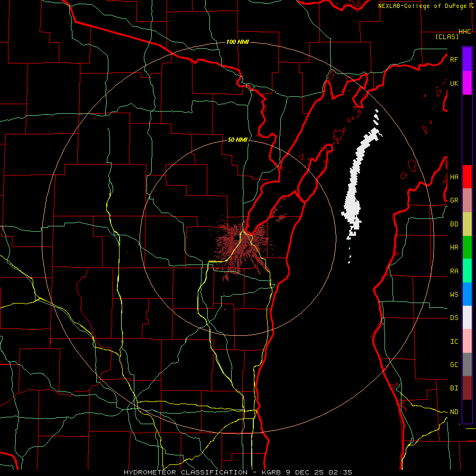The width and height of the screenshot is (476, 476).
Task: Click the 'ND' legend label
Action: pos(454,411)
